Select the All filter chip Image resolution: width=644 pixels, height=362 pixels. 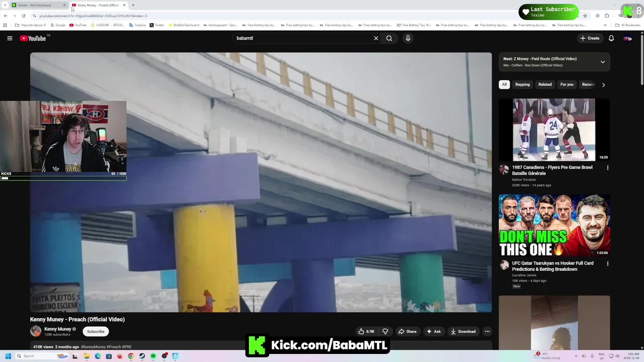(x=504, y=84)
